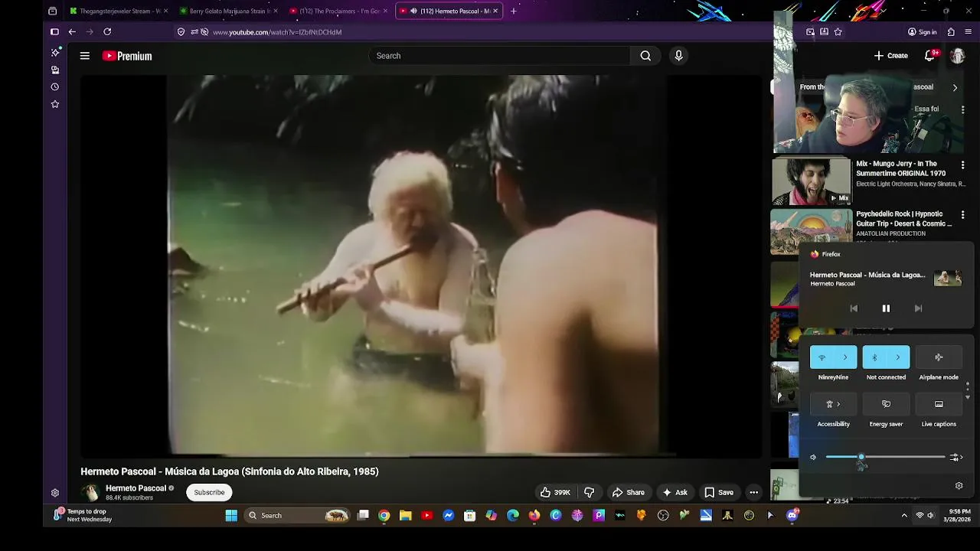
Task: Show hidden system tray icons chevron
Action: (x=904, y=516)
